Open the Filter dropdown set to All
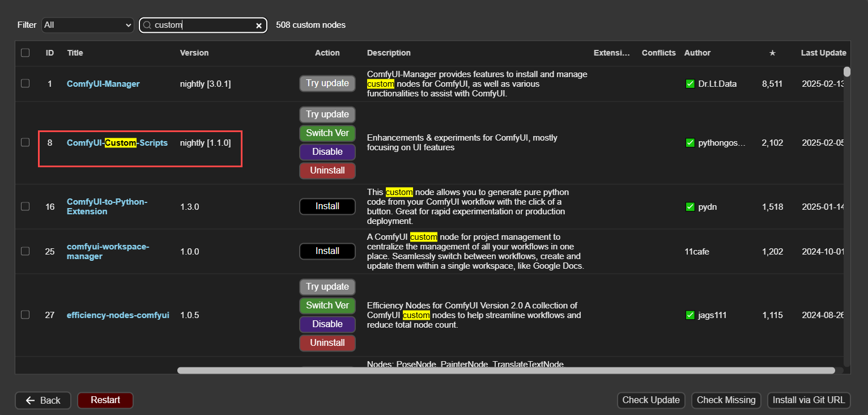 (88, 25)
